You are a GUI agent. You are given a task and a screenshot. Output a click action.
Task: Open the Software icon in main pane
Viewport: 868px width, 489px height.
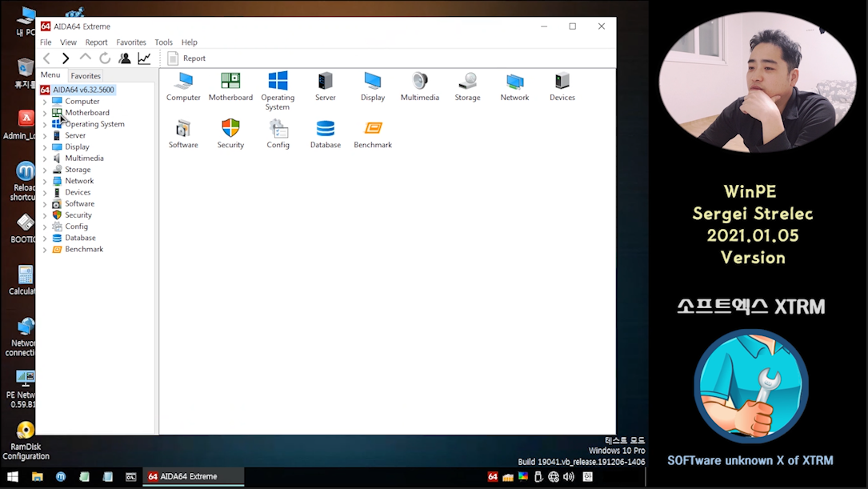183,129
